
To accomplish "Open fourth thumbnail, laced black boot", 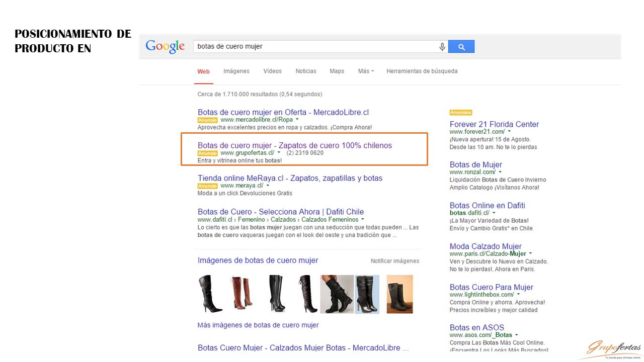I will [x=306, y=294].
